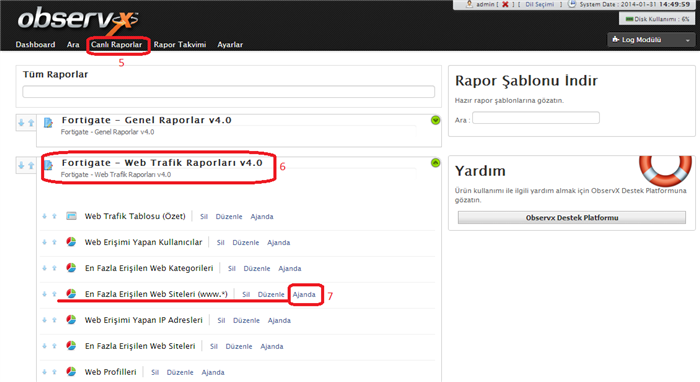Image resolution: width=700 pixels, height=382 pixels.
Task: Move Web Trafik Raporları group down
Action: coord(21,166)
